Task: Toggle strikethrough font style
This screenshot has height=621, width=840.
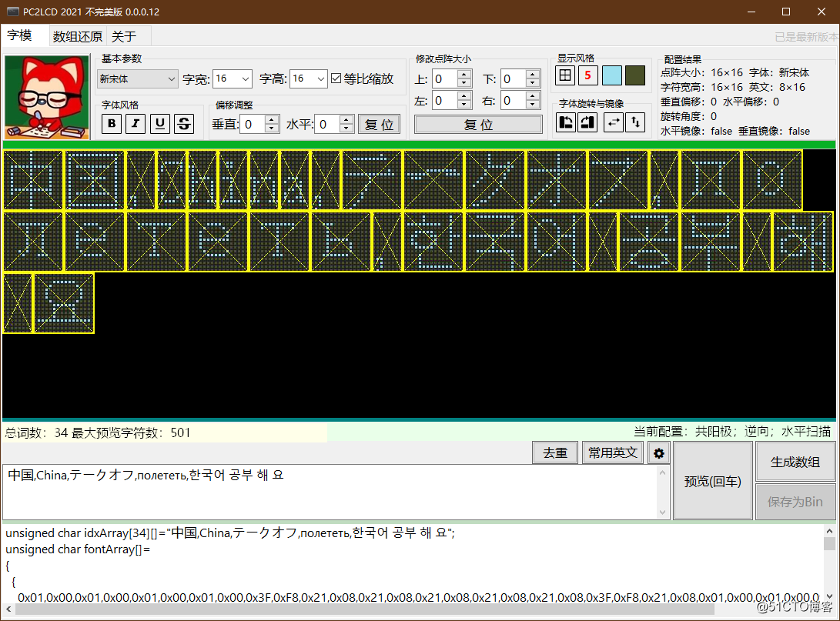Action: click(x=184, y=124)
